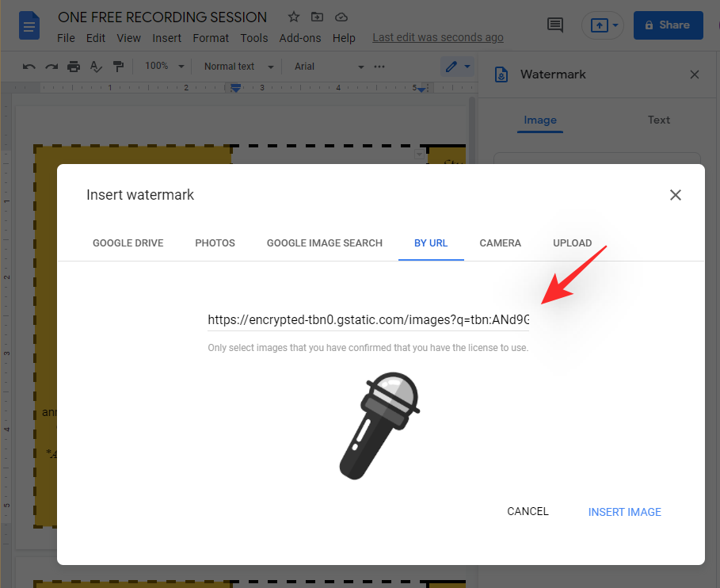The height and width of the screenshot is (588, 720).
Task: Open the editing mode pencil dropdown
Action: tap(457, 67)
